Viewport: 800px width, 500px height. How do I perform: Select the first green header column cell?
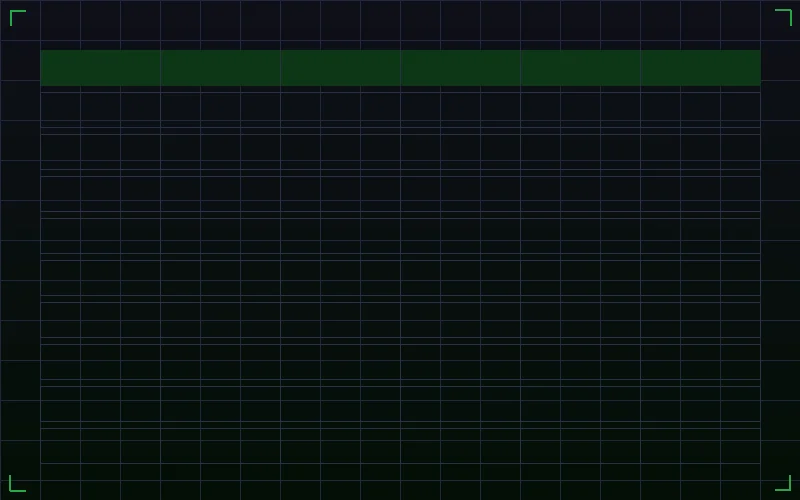coord(100,68)
